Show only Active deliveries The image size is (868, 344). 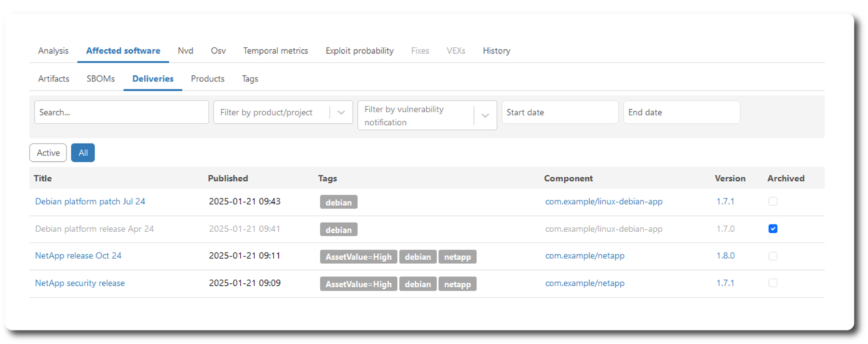(48, 153)
